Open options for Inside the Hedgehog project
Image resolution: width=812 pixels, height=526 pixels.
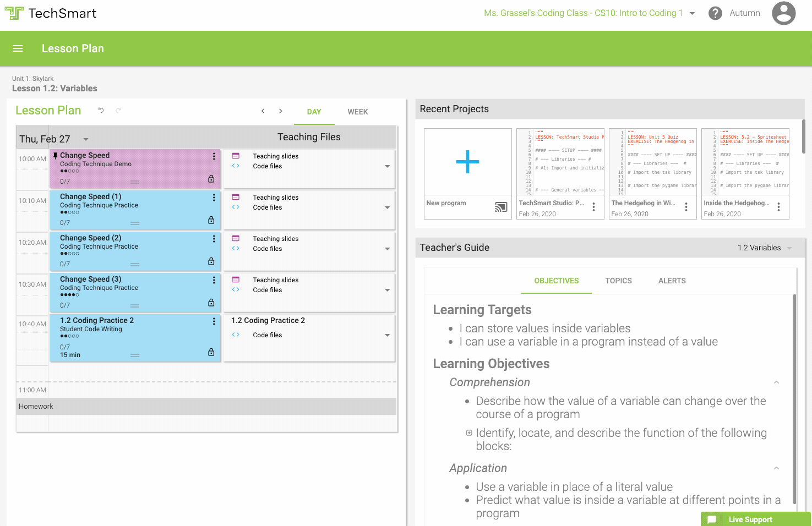click(x=778, y=207)
